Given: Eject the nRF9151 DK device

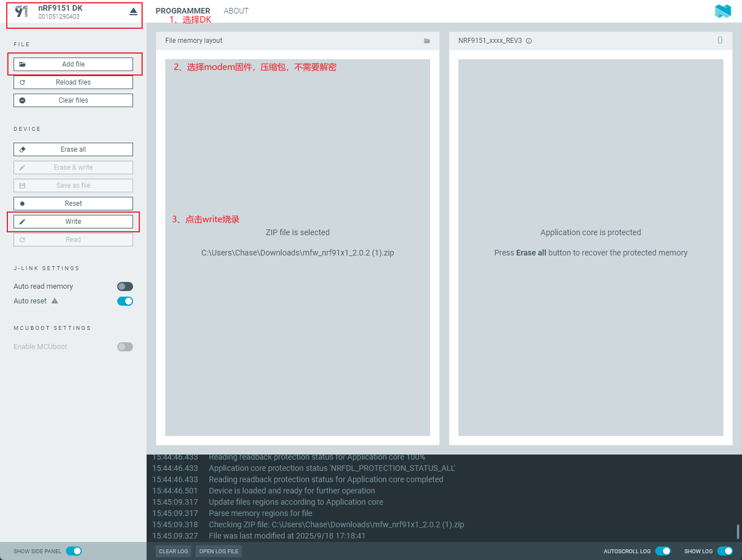Looking at the screenshot, I should coord(133,11).
